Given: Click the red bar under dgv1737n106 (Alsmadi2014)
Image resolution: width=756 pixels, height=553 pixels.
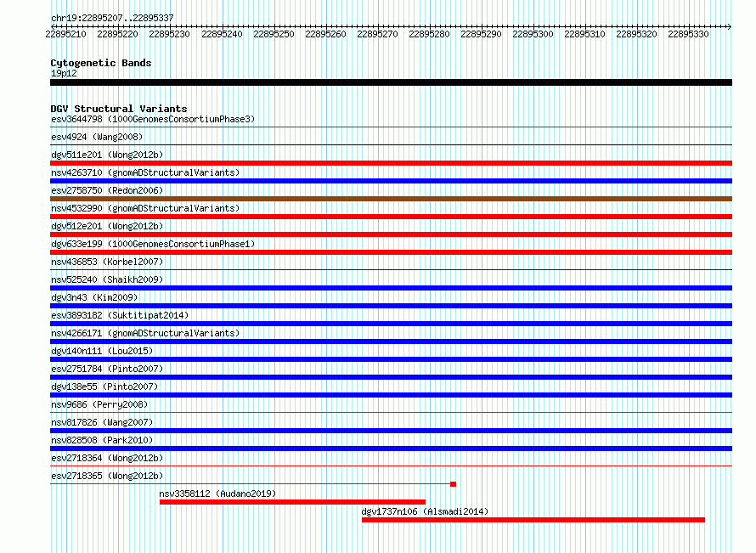Looking at the screenshot, I should pyautogui.click(x=533, y=520).
